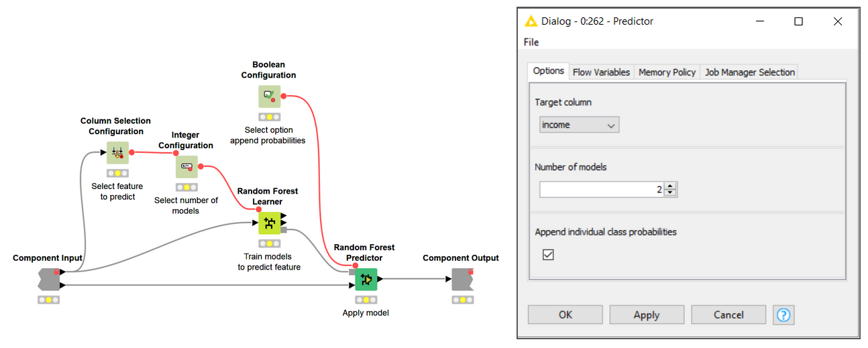Open the dialog help question-mark icon
This screenshot has width=868, height=348.
[x=783, y=314]
